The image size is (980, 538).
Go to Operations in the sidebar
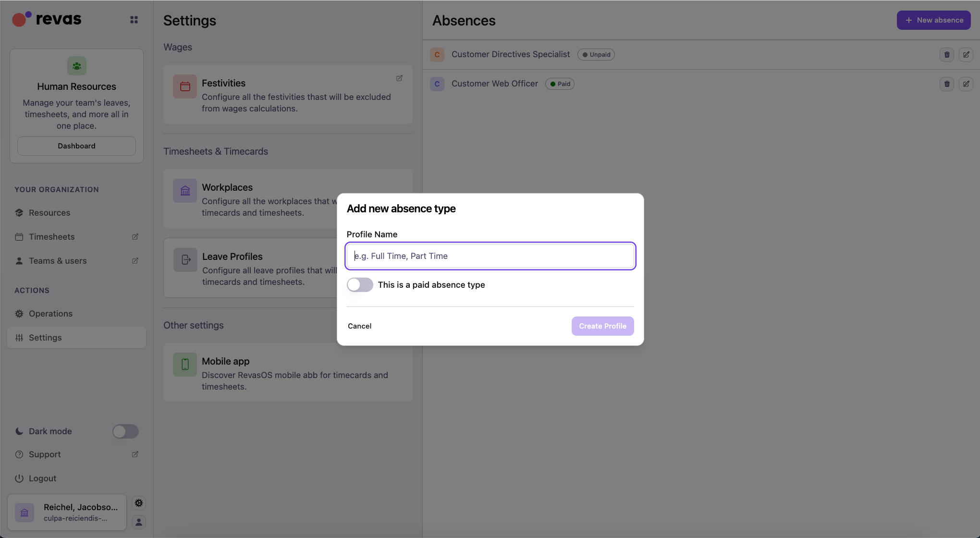tap(49, 313)
